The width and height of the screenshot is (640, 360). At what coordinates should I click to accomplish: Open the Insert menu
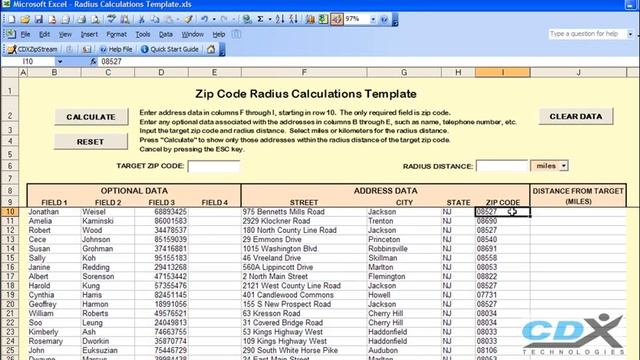[x=89, y=34]
